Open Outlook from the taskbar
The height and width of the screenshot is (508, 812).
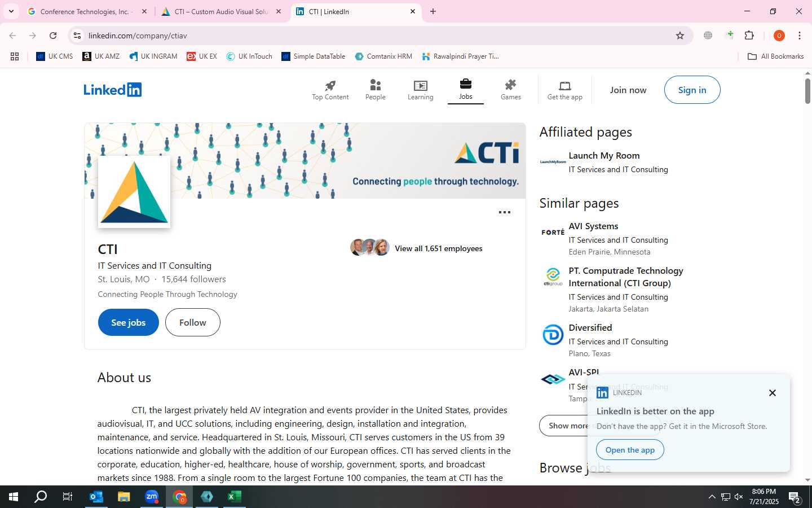pyautogui.click(x=96, y=497)
